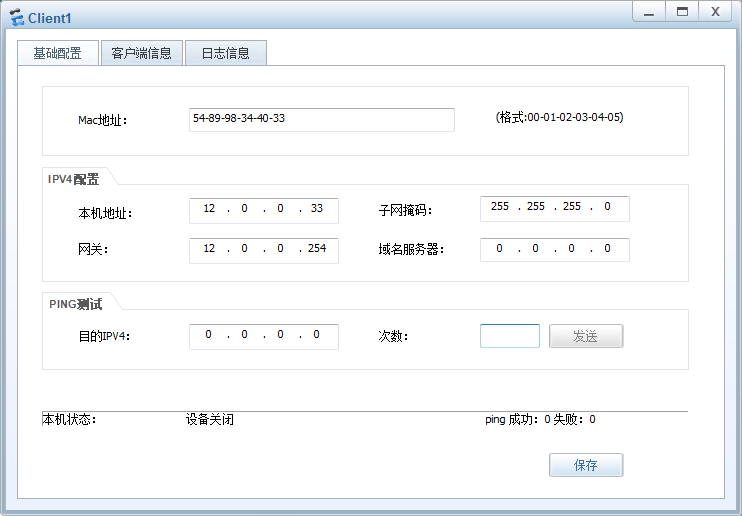
Task: Click the Mac地址 input field
Action: [x=322, y=119]
